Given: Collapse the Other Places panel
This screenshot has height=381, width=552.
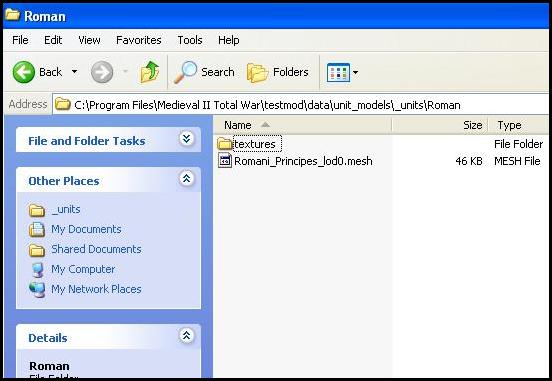Looking at the screenshot, I should [x=187, y=179].
